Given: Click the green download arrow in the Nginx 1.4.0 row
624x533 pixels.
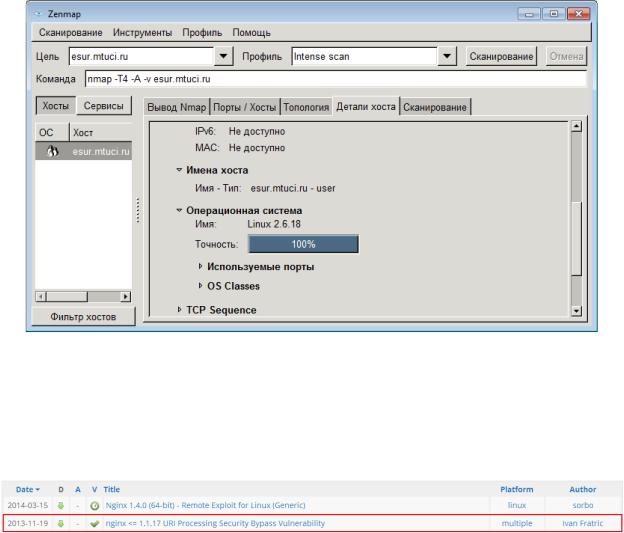Looking at the screenshot, I should pyautogui.click(x=61, y=505).
